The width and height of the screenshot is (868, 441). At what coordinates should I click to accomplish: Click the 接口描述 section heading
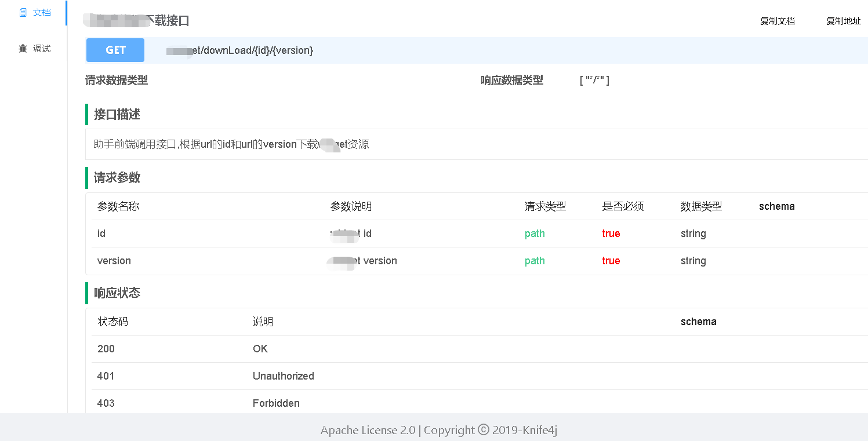(x=117, y=114)
